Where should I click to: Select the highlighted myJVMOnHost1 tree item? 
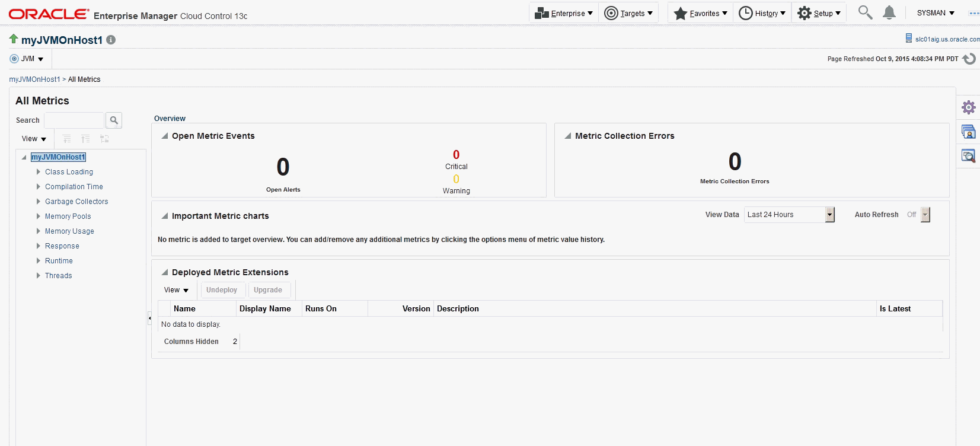[59, 157]
